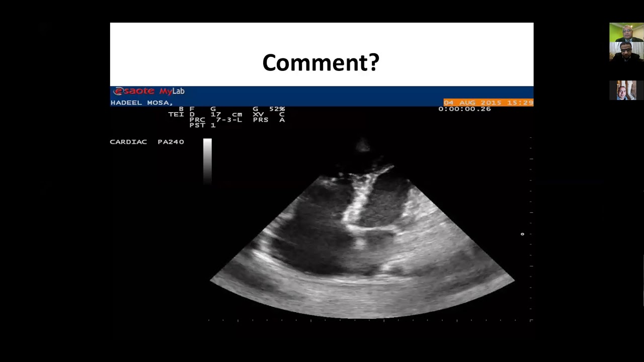Click the "PST 1" parameter text

coord(202,125)
